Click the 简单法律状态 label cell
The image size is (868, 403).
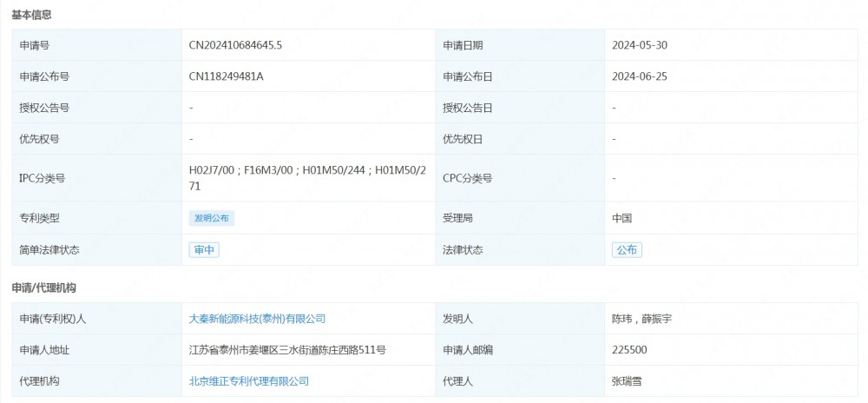(49, 250)
